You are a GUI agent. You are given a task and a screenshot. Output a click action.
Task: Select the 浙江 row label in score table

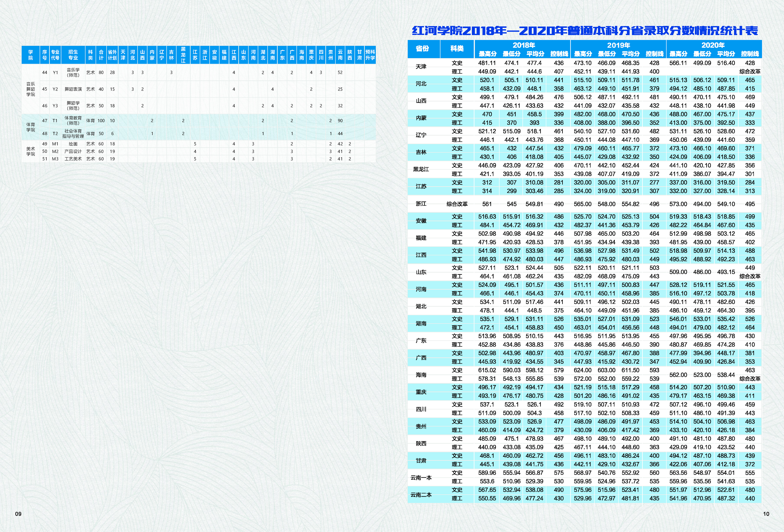click(x=421, y=204)
